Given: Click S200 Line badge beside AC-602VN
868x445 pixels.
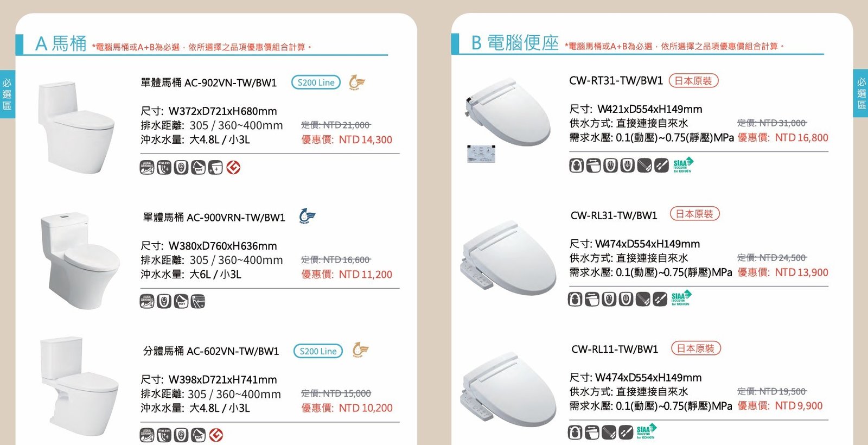Looking at the screenshot, I should [x=318, y=351].
